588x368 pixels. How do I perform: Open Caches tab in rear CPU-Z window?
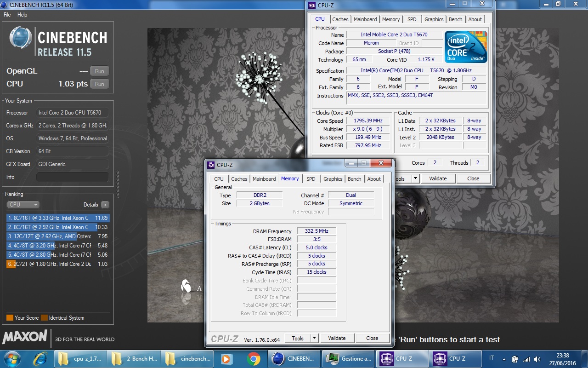click(340, 19)
